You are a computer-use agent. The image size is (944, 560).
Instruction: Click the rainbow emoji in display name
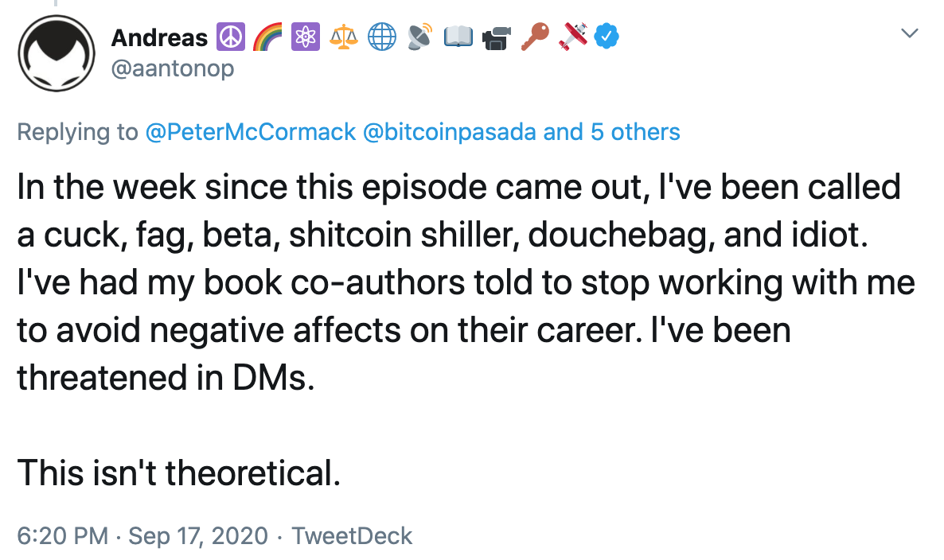[x=267, y=37]
